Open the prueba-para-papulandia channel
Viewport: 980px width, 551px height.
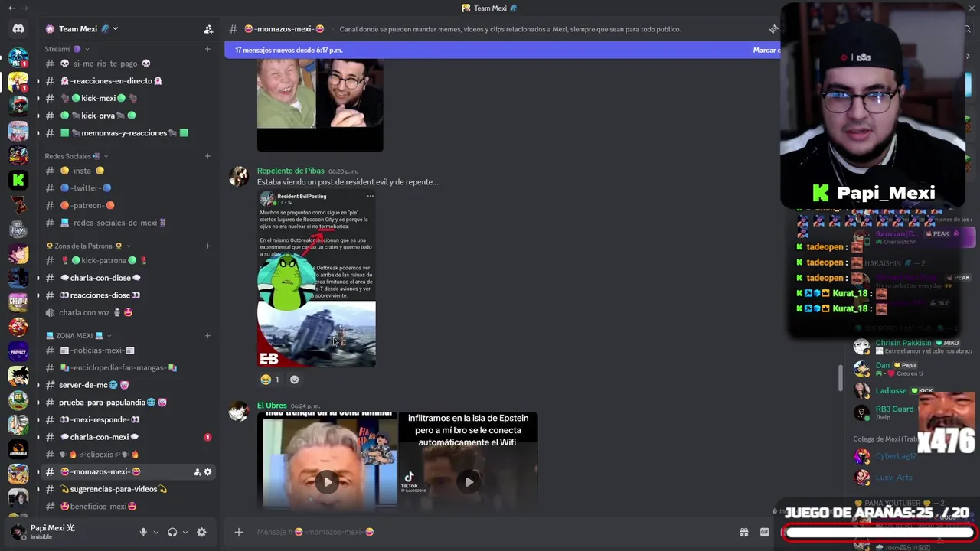pyautogui.click(x=128, y=403)
